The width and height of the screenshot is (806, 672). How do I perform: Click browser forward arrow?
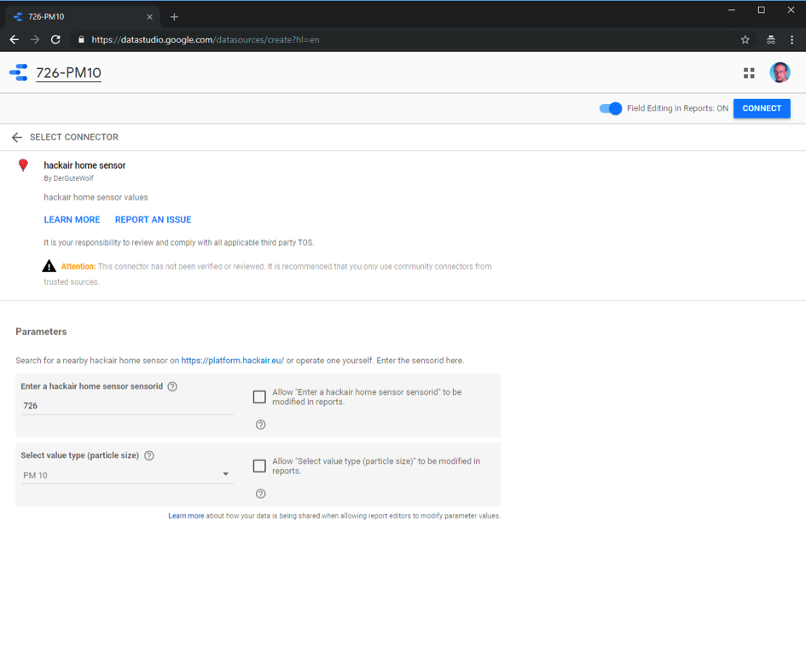point(35,39)
